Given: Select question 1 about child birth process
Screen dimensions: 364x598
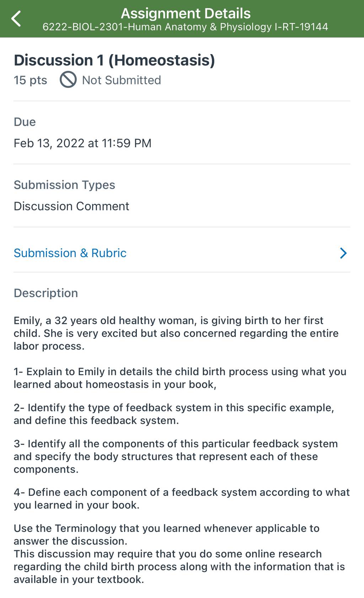Looking at the screenshot, I should tap(180, 378).
